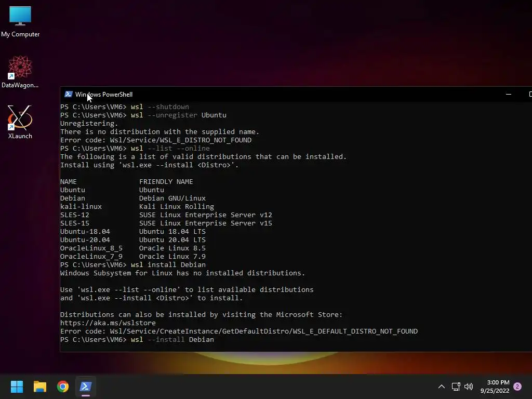The height and width of the screenshot is (399, 532).
Task: Show hidden system tray icons
Action: tap(442, 387)
